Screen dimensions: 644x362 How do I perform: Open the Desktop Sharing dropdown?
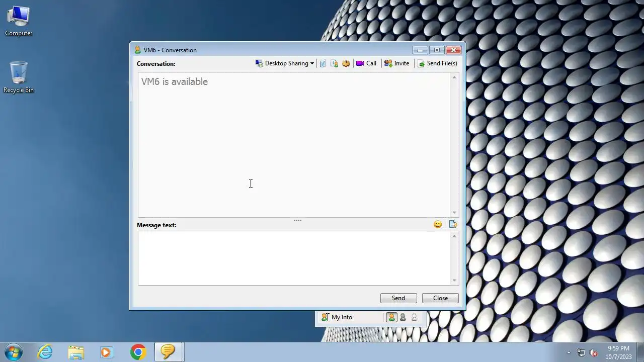coord(285,63)
